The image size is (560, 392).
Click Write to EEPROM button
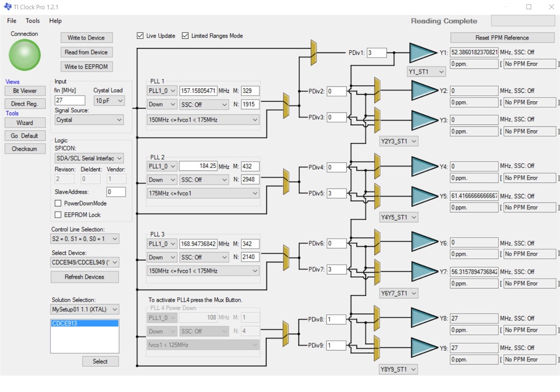[87, 66]
